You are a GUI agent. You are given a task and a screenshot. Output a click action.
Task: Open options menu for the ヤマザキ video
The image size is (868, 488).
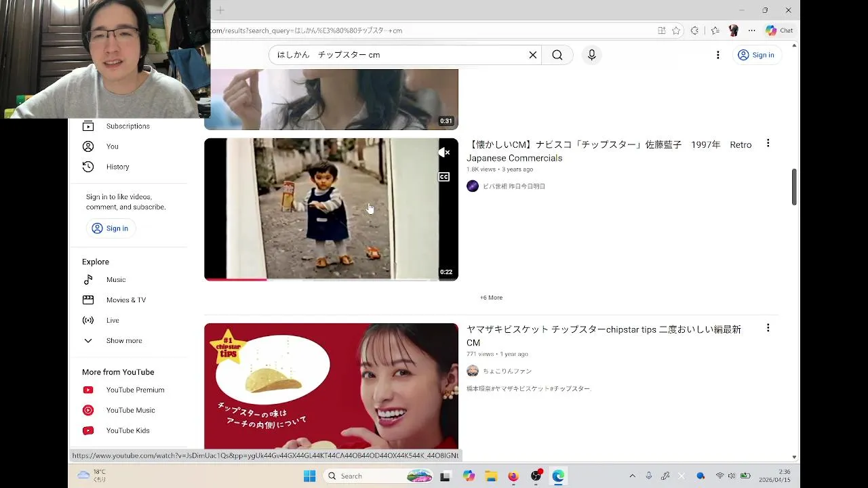768,328
